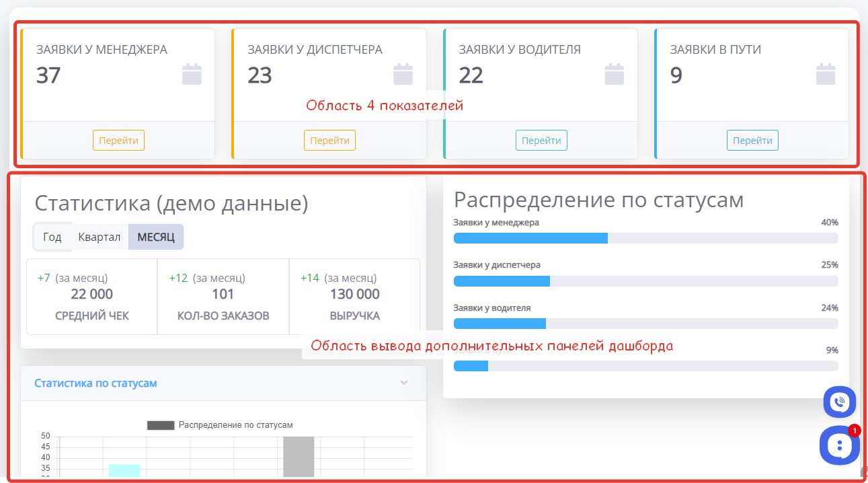This screenshot has width=868, height=483.
Task: Click calendar icon in Заявки в пути card
Action: tap(826, 74)
